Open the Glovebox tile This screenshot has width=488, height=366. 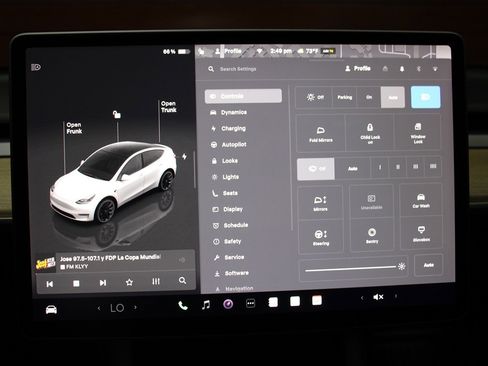tap(421, 233)
